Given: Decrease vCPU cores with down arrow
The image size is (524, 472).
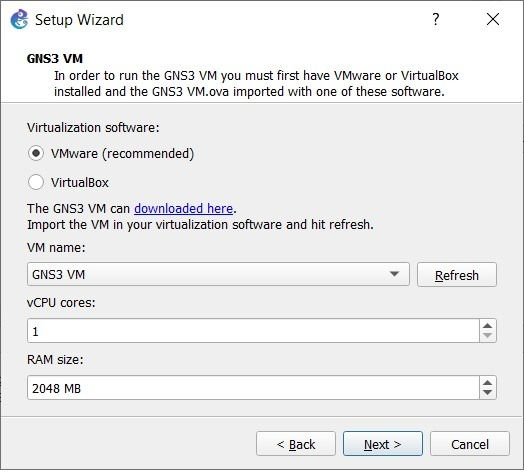Looking at the screenshot, I should coord(488,336).
